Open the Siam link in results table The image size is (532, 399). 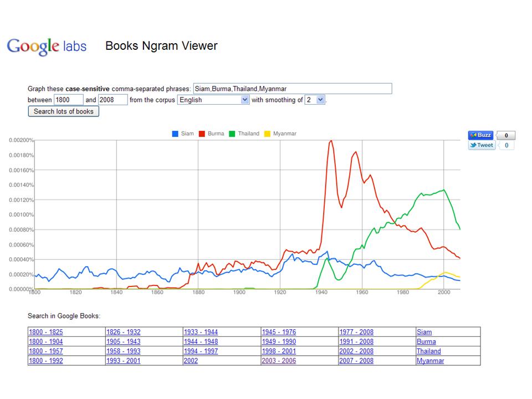point(424,332)
